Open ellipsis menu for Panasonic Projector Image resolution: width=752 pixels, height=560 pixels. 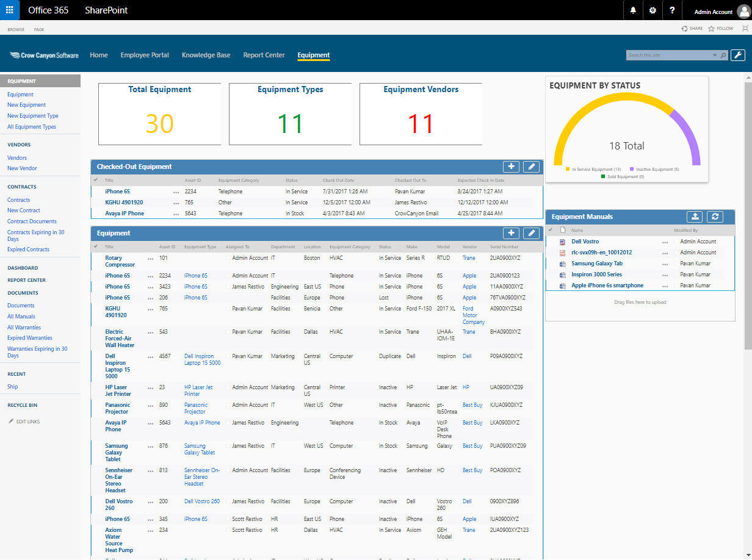click(x=151, y=405)
